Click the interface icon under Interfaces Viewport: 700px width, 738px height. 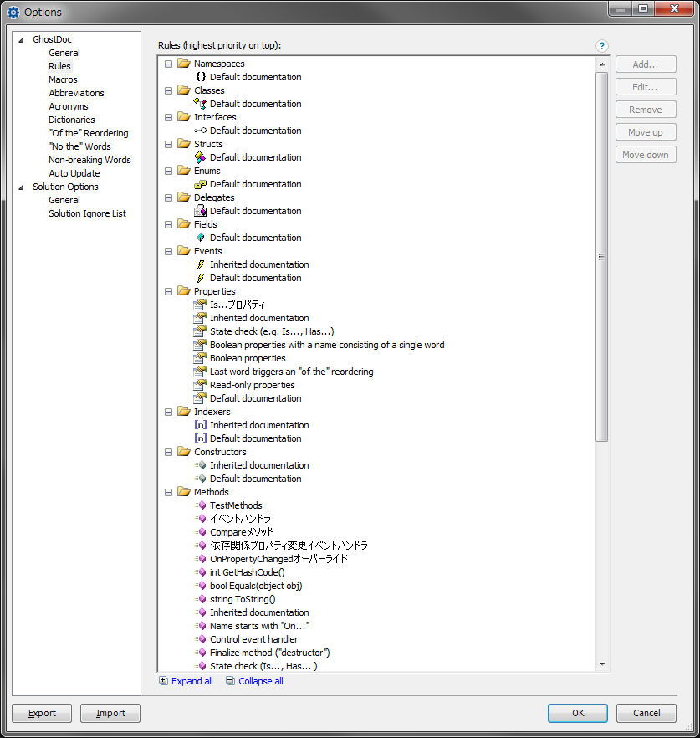pyautogui.click(x=201, y=131)
